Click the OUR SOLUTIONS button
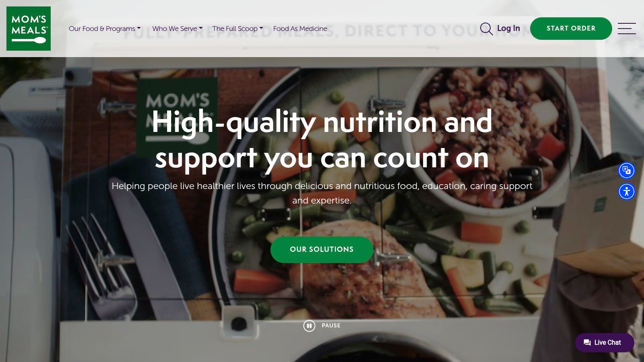The height and width of the screenshot is (362, 644). pos(322,249)
